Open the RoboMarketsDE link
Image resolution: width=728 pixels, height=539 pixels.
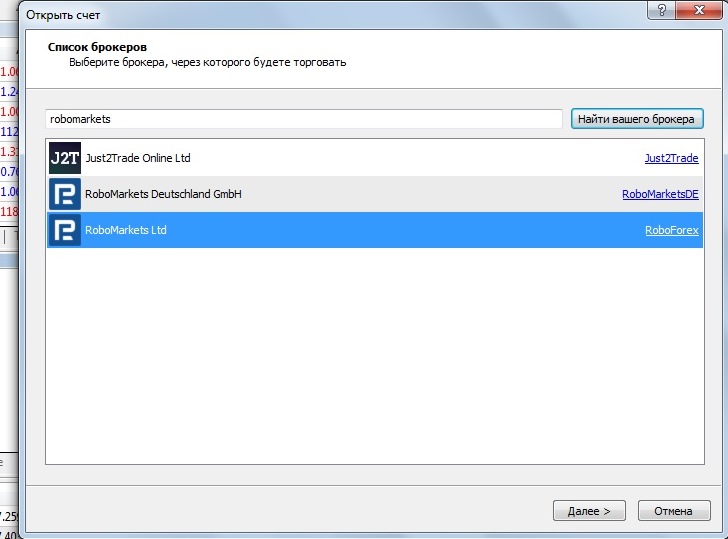pos(660,194)
